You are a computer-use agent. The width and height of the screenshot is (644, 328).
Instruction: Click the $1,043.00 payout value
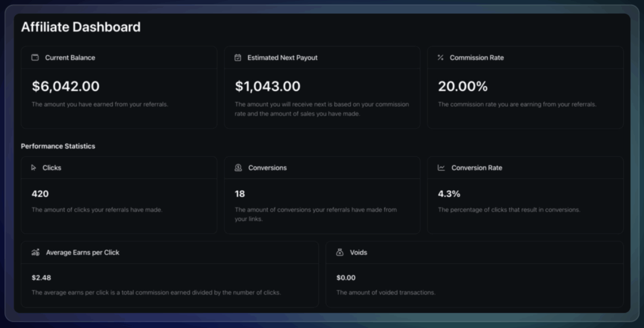pyautogui.click(x=267, y=86)
